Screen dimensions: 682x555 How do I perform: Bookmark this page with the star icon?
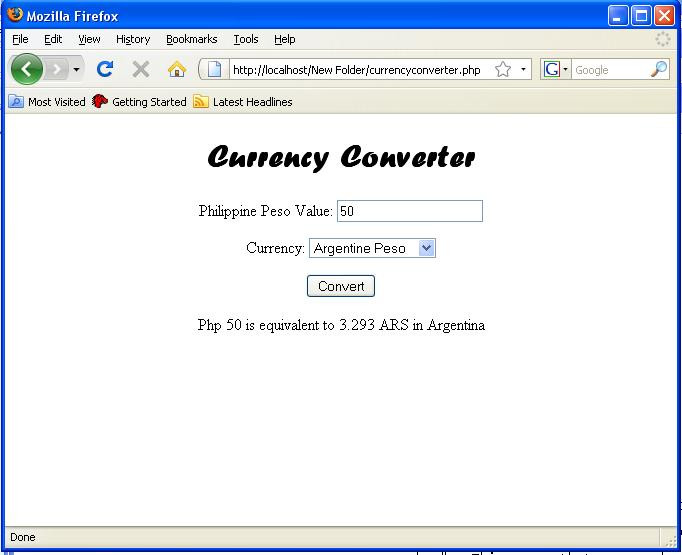503,70
